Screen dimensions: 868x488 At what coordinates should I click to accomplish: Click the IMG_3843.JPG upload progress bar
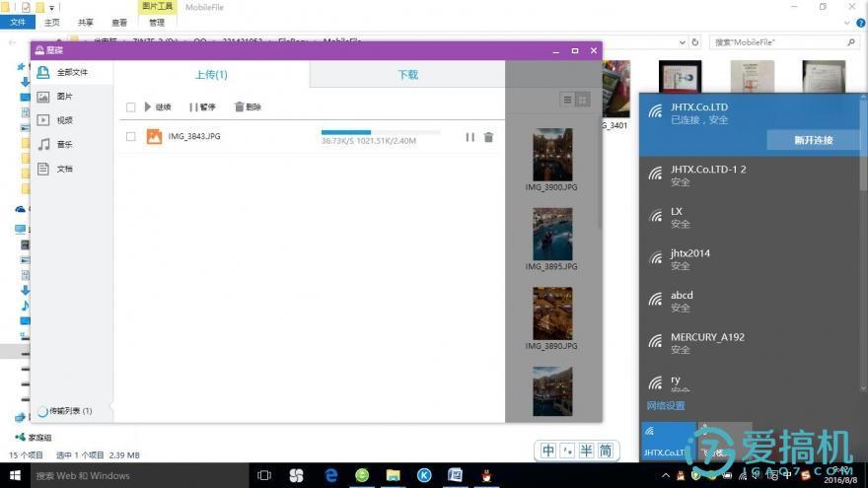(381, 132)
